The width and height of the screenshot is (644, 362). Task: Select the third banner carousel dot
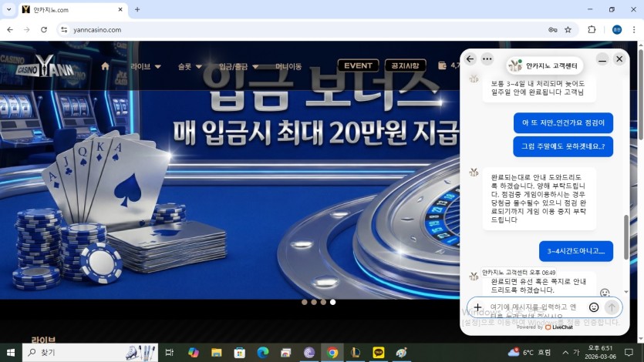click(x=323, y=302)
